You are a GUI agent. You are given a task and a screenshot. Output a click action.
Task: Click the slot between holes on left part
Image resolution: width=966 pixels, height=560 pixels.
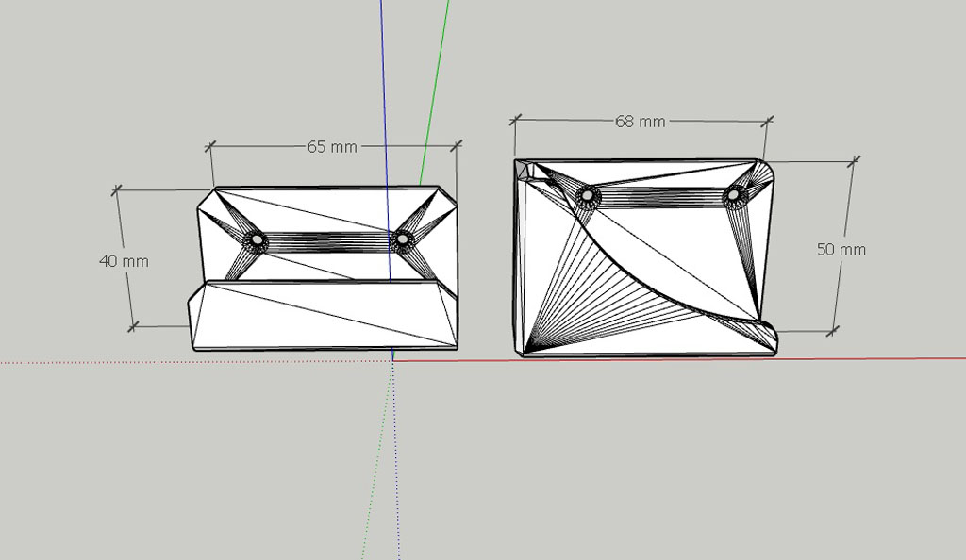[x=328, y=241]
